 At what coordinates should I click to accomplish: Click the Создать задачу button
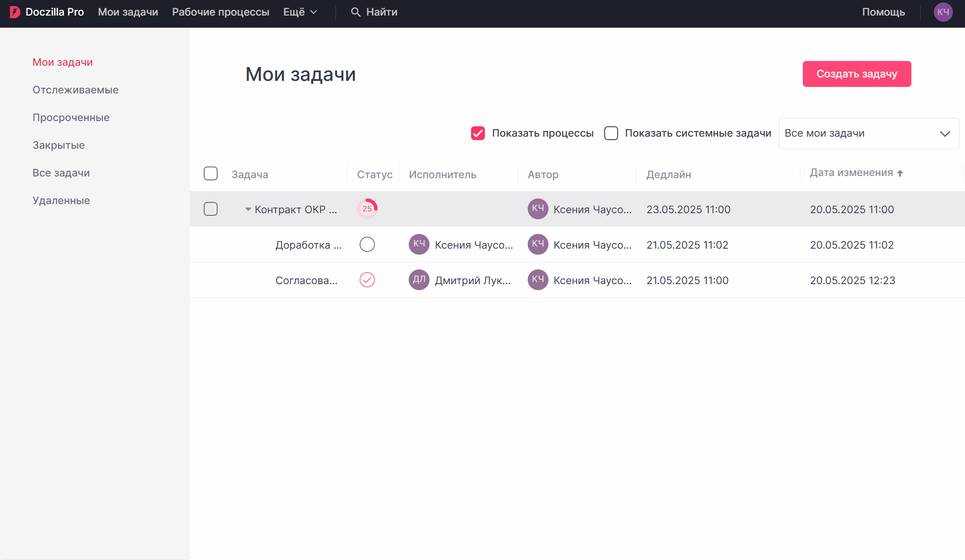tap(857, 74)
